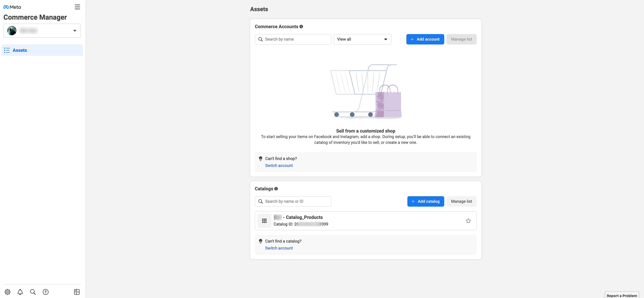The height and width of the screenshot is (298, 644).
Task: Click Manage list in Commerce Accounts
Action: 461,39
